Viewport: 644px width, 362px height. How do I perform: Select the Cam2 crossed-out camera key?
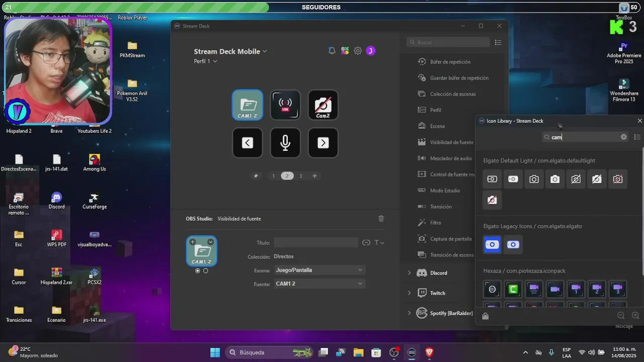pos(323,105)
